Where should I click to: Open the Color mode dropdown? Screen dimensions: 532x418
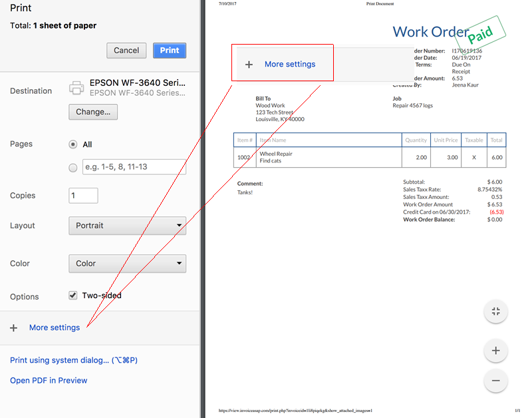[x=127, y=264]
